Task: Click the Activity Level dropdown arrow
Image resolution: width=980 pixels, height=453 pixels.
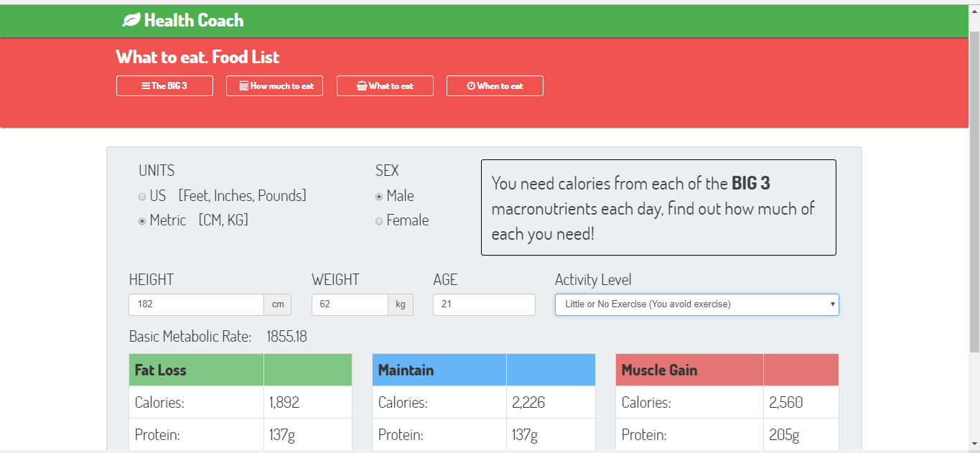Action: [x=832, y=304]
